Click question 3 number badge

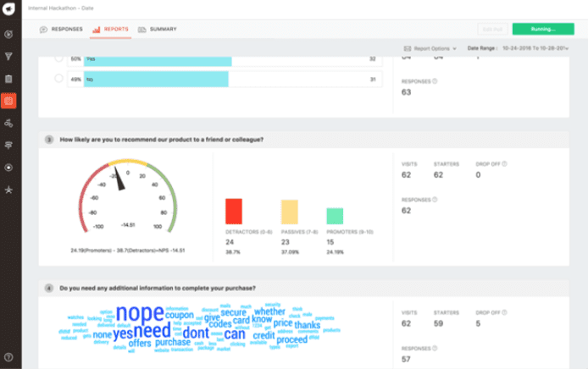click(x=49, y=140)
